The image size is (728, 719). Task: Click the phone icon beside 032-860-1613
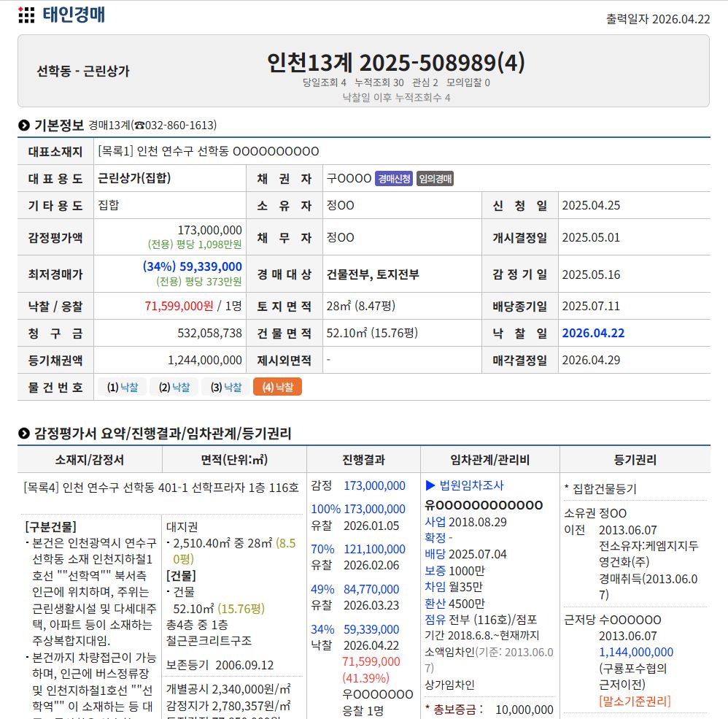coord(139,126)
